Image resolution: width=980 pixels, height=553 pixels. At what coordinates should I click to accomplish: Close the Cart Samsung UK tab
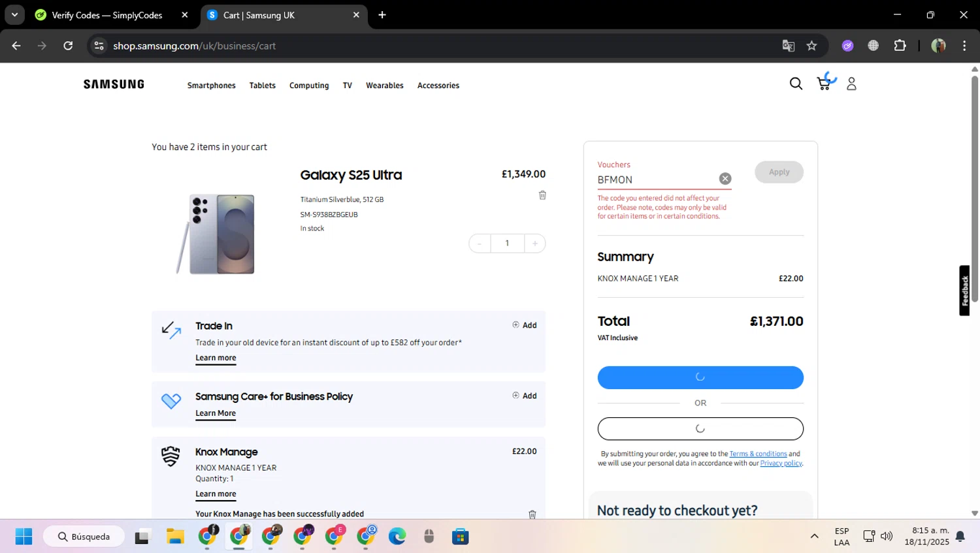click(356, 15)
